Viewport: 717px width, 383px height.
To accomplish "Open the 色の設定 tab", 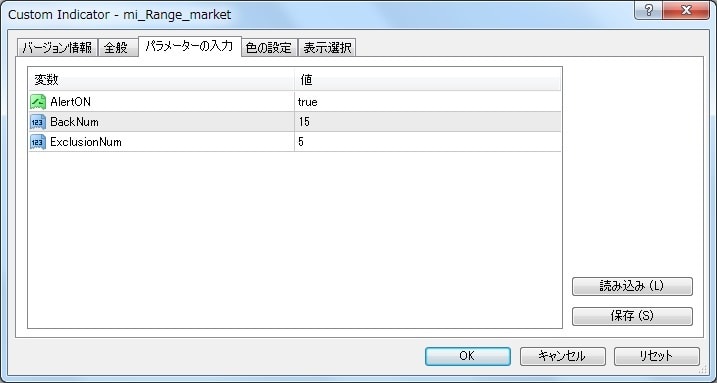I will pyautogui.click(x=269, y=48).
